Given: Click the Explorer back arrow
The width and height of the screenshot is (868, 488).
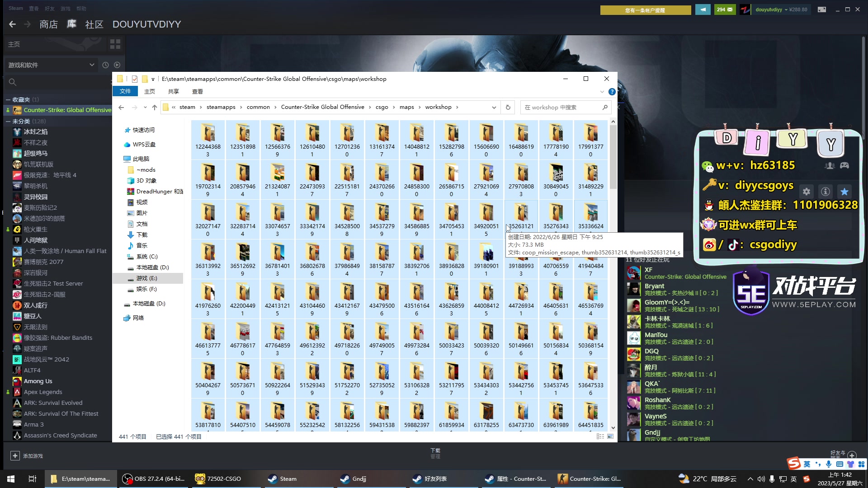Looking at the screenshot, I should tap(121, 108).
